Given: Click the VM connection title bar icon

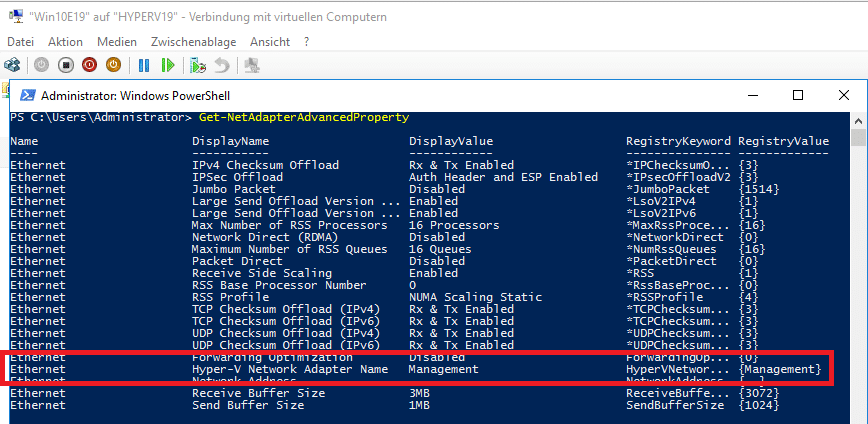Looking at the screenshot, I should (x=16, y=17).
